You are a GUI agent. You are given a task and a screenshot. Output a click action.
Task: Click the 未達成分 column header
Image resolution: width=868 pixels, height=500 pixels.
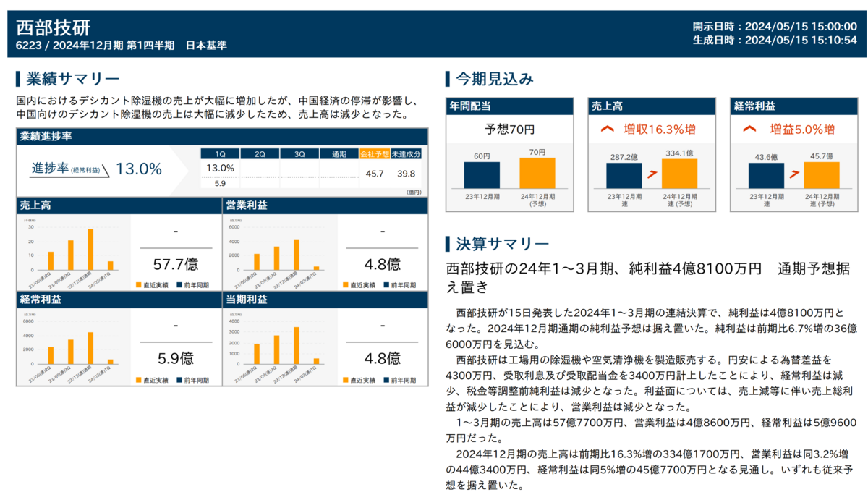click(407, 154)
